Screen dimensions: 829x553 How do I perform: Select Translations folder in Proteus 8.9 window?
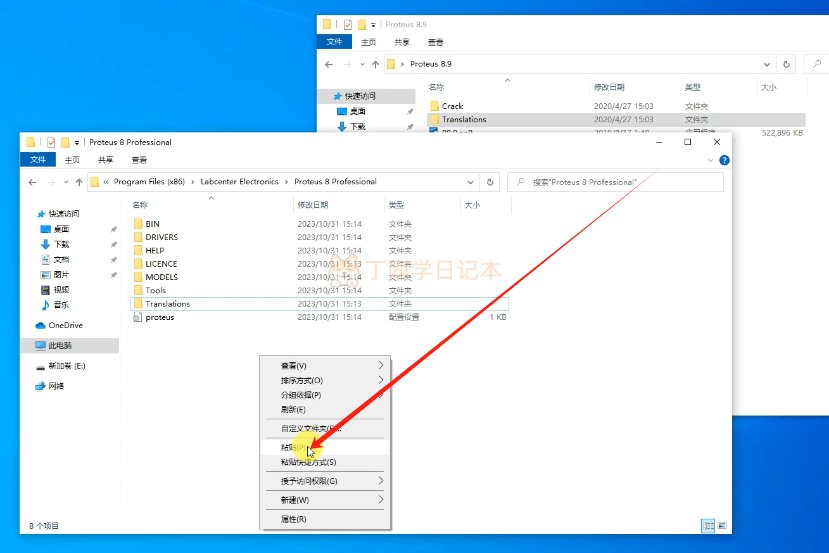click(616, 119)
